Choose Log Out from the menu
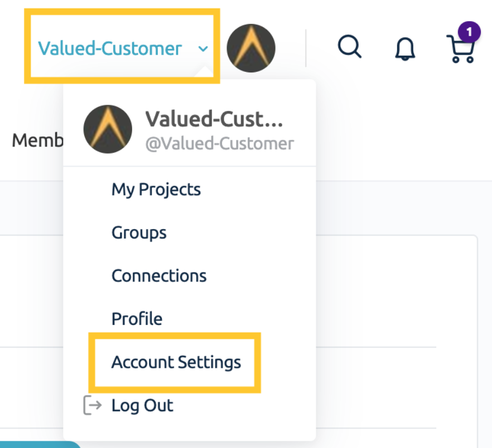The height and width of the screenshot is (448, 492). 142,405
